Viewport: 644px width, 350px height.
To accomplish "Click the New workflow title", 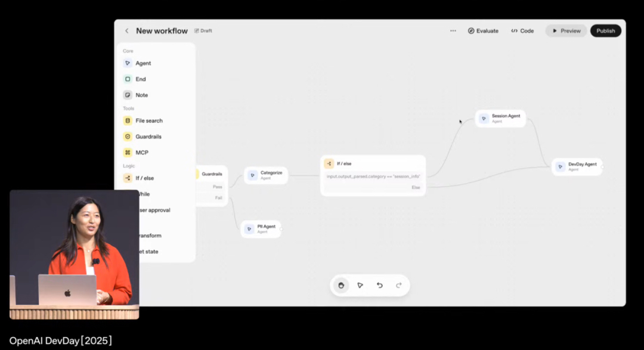I will pos(162,31).
